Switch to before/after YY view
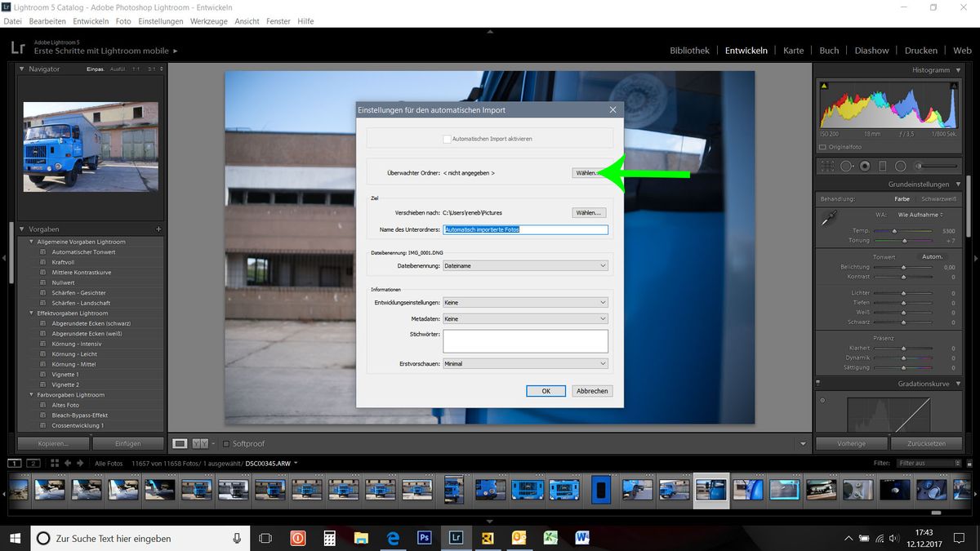The height and width of the screenshot is (551, 980). [x=201, y=443]
